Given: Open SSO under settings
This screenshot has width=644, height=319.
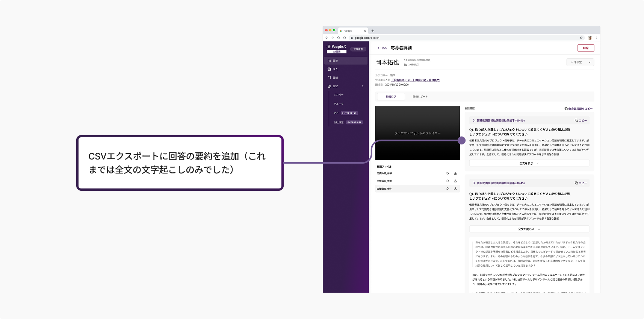Looking at the screenshot, I should point(336,113).
